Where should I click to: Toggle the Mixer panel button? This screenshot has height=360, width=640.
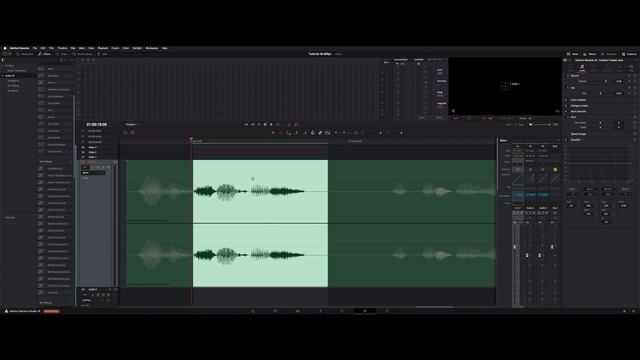tap(573, 54)
